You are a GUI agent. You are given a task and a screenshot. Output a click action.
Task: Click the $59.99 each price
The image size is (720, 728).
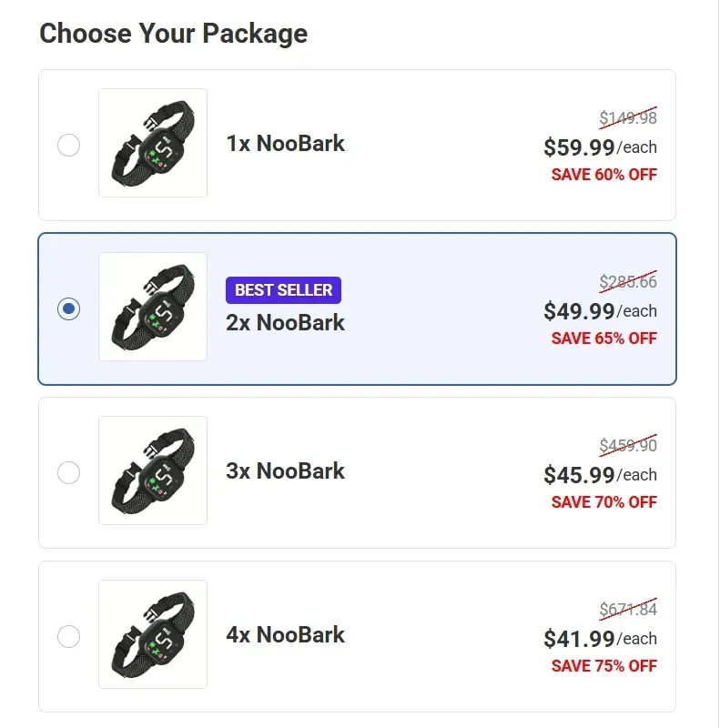[601, 147]
